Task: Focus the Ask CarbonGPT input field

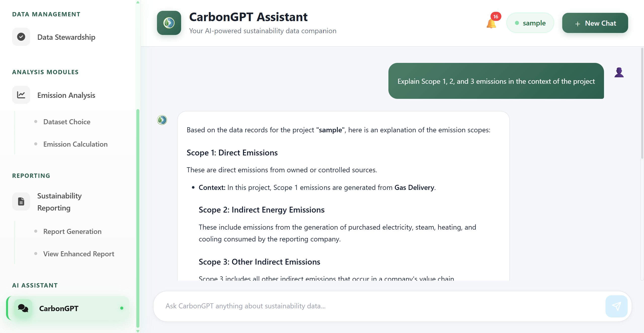Action: (x=377, y=306)
